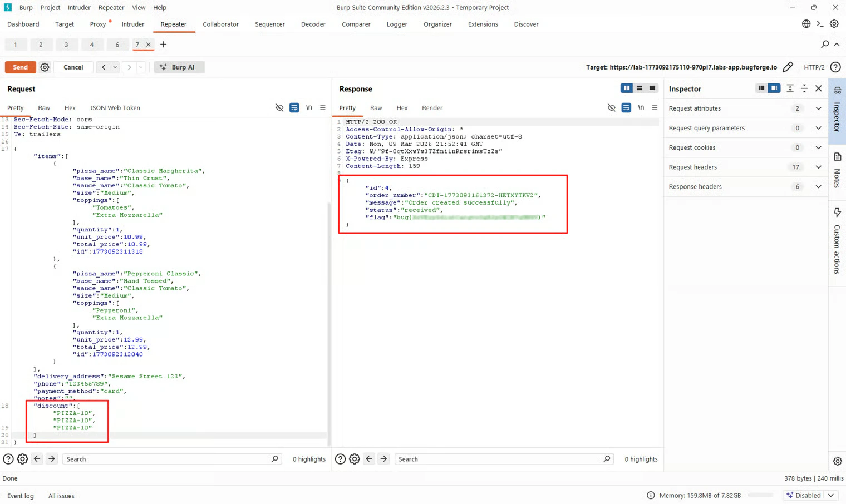
Task: Open All issues
Action: click(61, 496)
